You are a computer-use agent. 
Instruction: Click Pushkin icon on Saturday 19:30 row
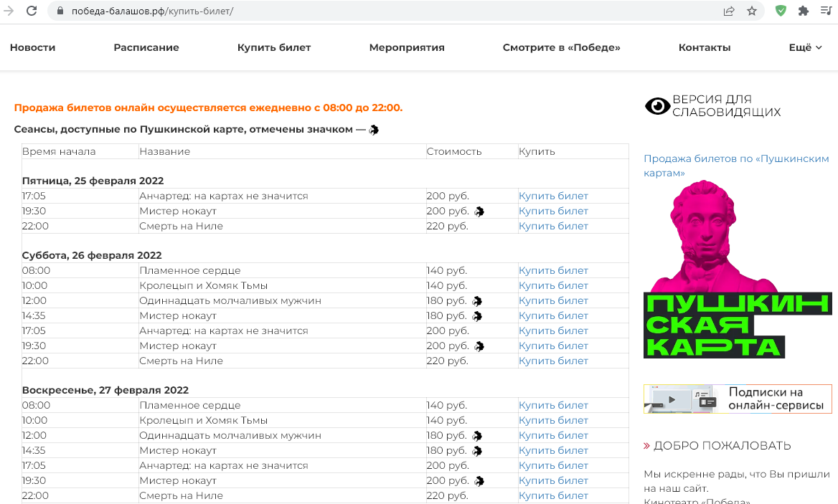click(x=479, y=346)
